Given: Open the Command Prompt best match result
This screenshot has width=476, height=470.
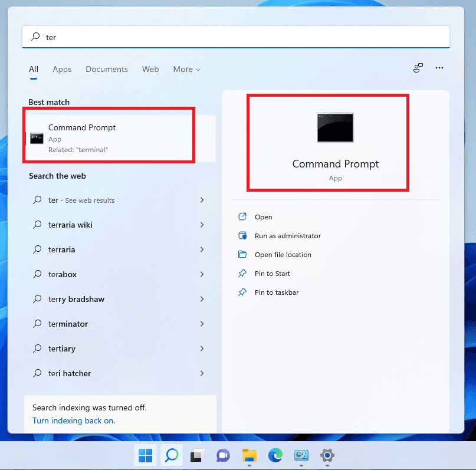Looking at the screenshot, I should (120, 139).
